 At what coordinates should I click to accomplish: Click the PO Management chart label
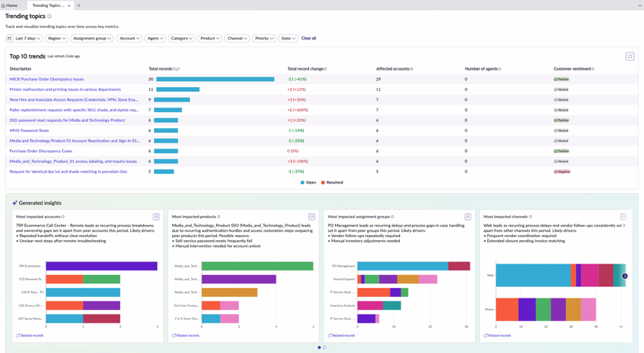(343, 266)
